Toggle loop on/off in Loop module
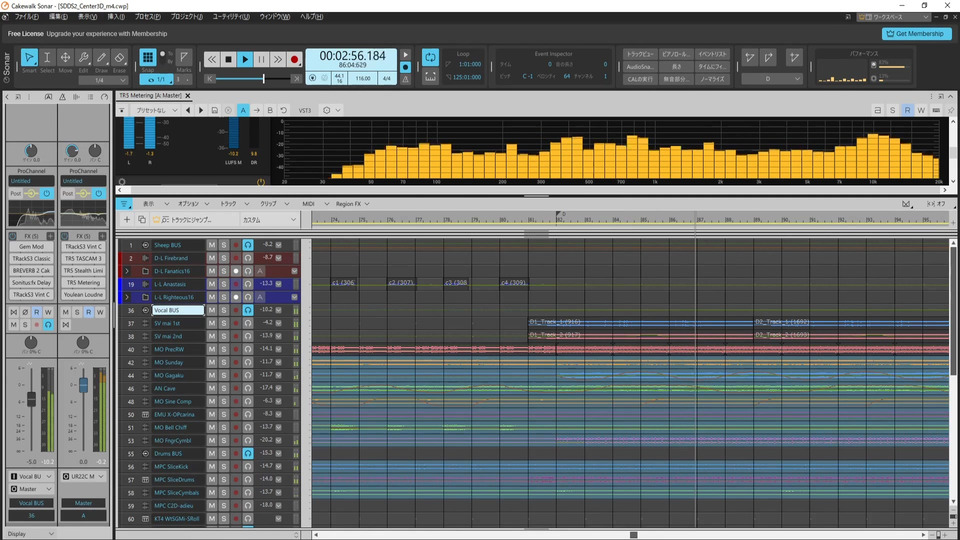 coord(431,58)
